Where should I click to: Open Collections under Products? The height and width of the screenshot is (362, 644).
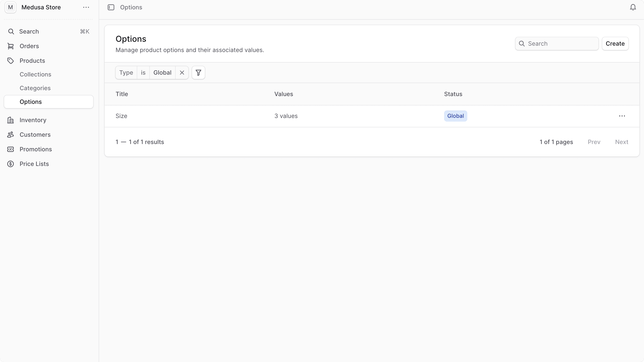(x=48, y=74)
